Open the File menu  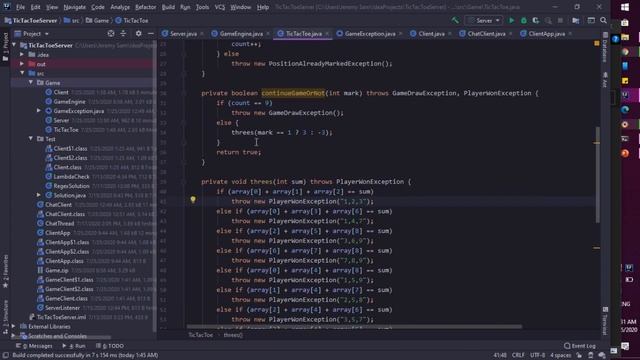pos(20,7)
